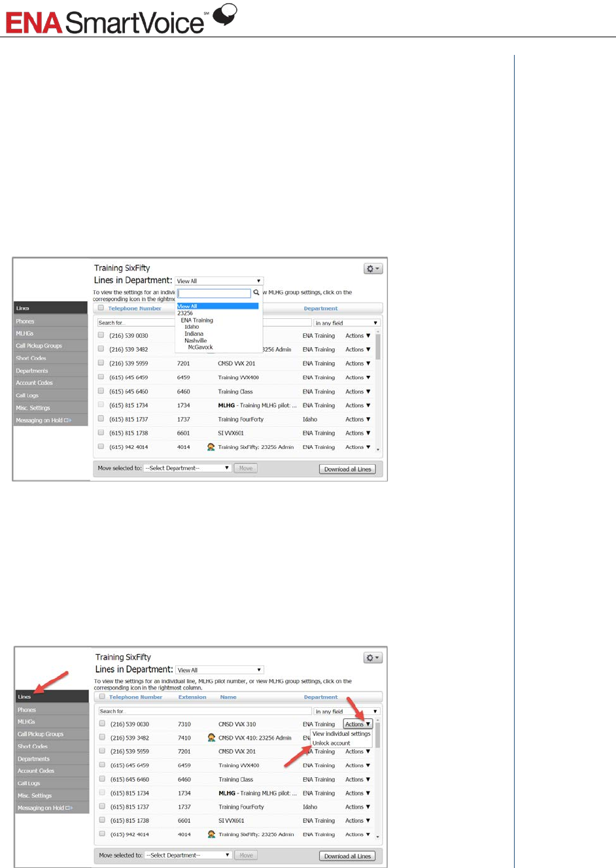Screen dimensions: 616x868
Task: Click search box inside open department list
Action: coord(214,293)
